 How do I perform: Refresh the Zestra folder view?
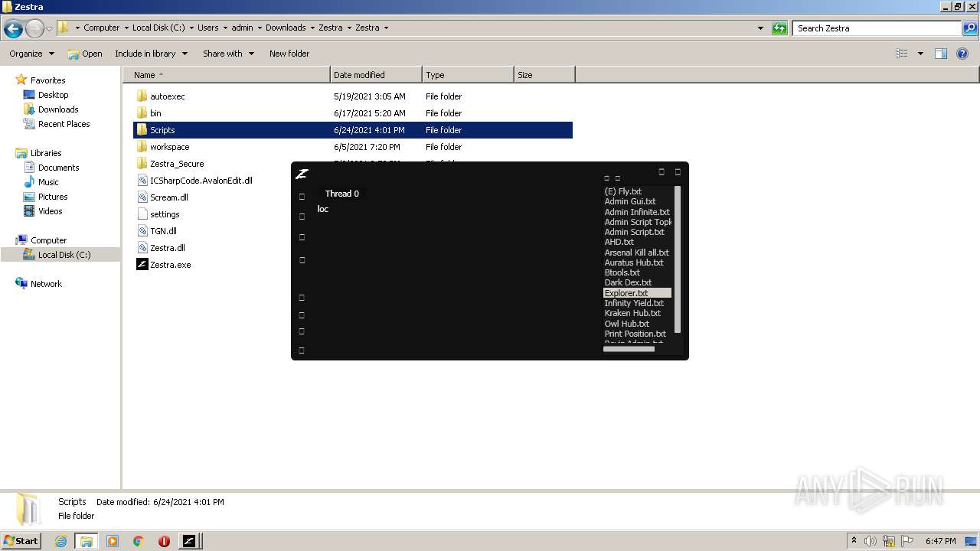pos(779,28)
